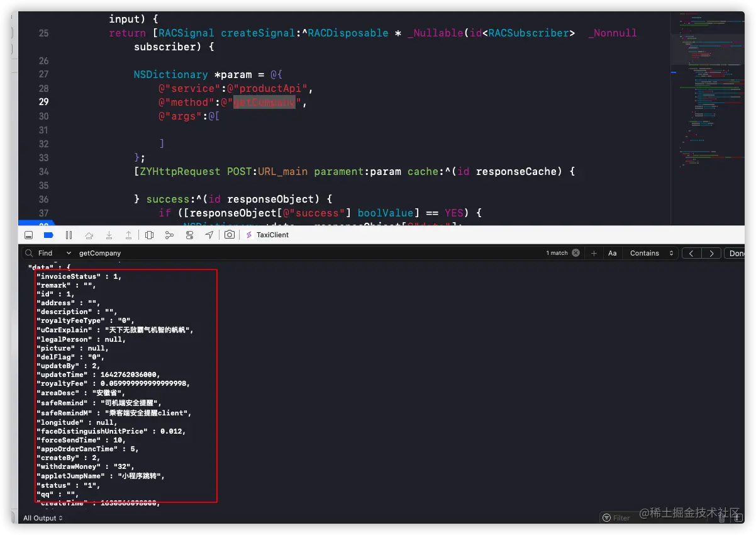Click Done to close find bar

point(735,253)
